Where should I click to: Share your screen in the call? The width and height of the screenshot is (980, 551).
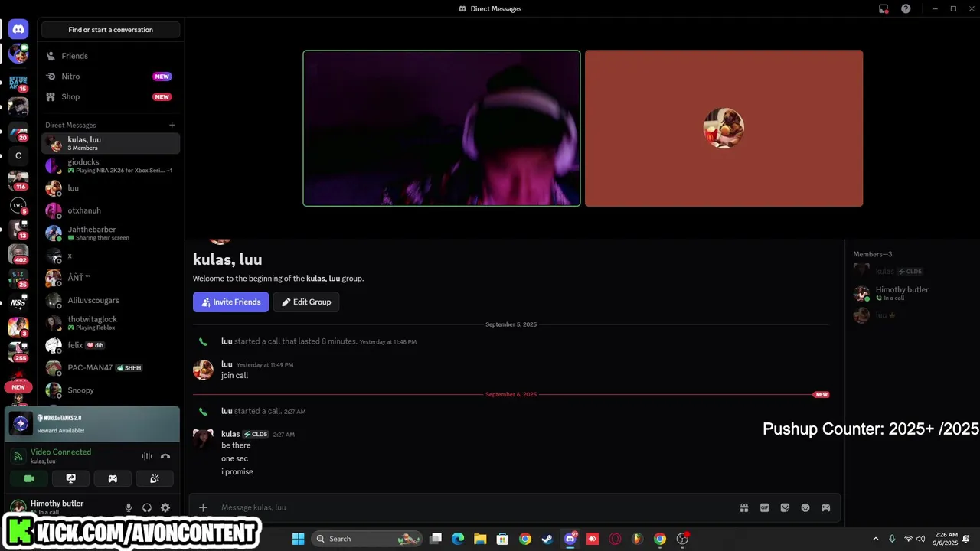tap(71, 478)
